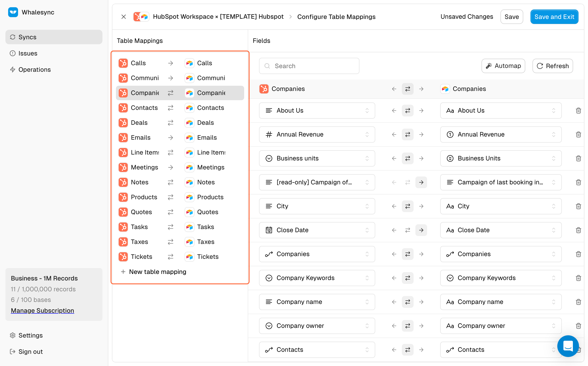Set Business units sync to right arrow only
This screenshot has width=588, height=366.
[x=421, y=158]
